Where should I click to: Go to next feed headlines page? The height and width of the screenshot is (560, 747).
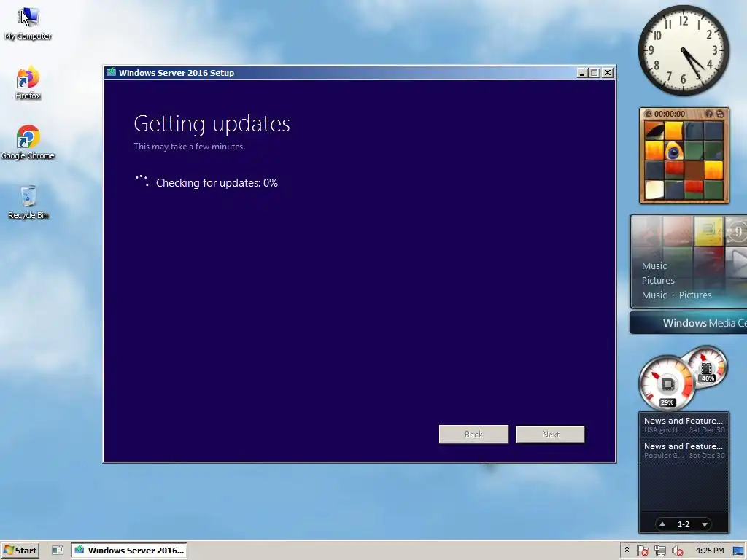click(x=704, y=524)
